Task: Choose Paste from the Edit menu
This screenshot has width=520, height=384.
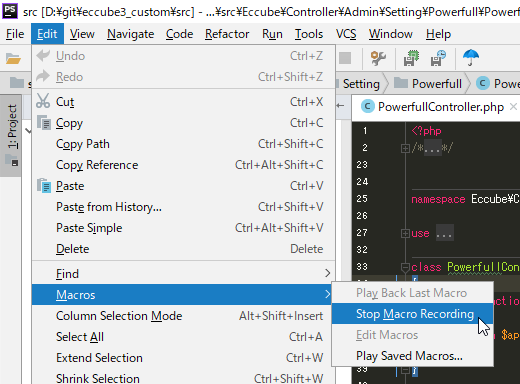Action: [183, 186]
